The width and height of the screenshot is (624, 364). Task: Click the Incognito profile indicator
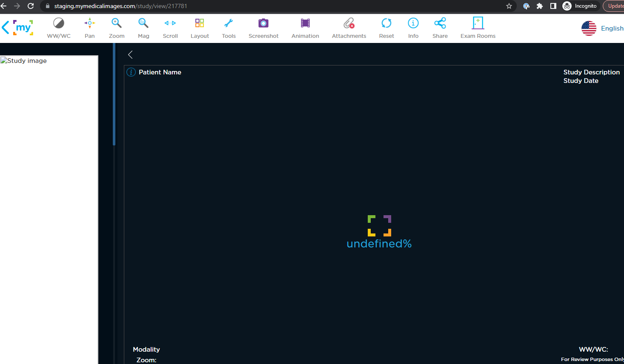click(x=580, y=6)
